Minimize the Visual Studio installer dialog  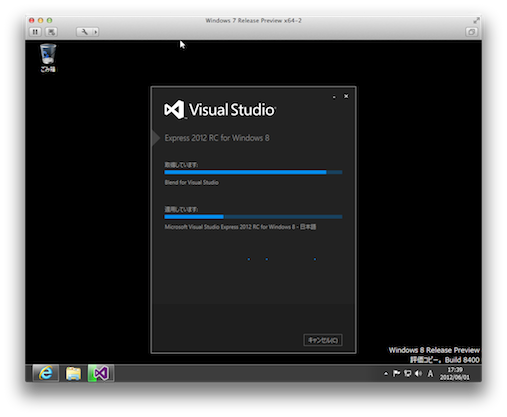pos(334,97)
